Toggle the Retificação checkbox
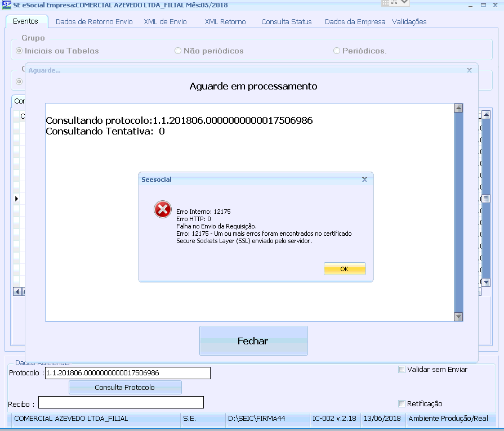504x431 pixels. point(402,403)
